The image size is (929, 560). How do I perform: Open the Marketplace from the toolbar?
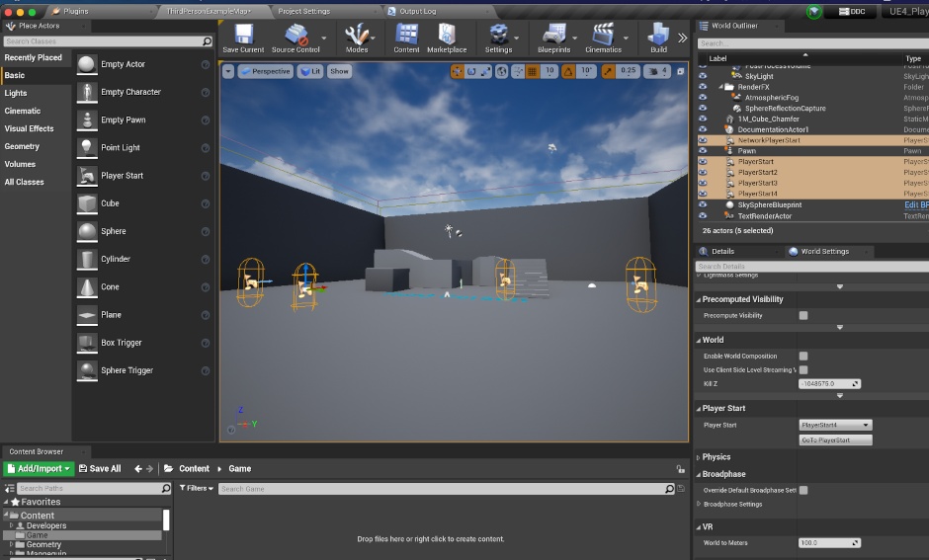(447, 36)
